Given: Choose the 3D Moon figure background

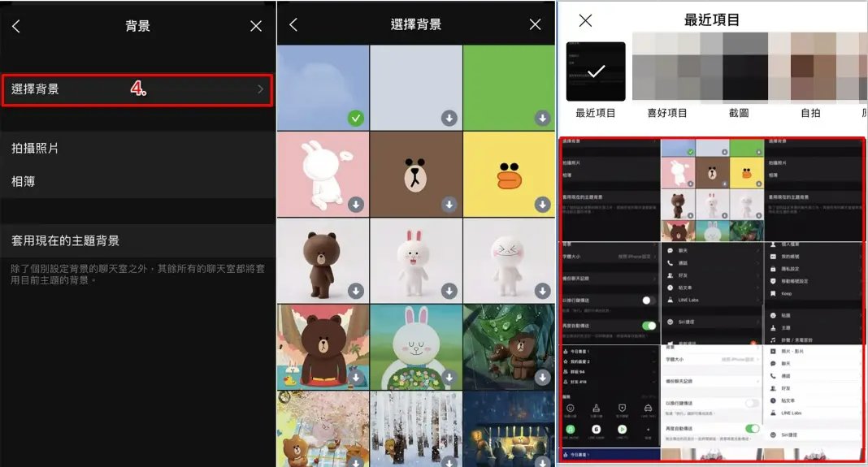Looking at the screenshot, I should 509,261.
